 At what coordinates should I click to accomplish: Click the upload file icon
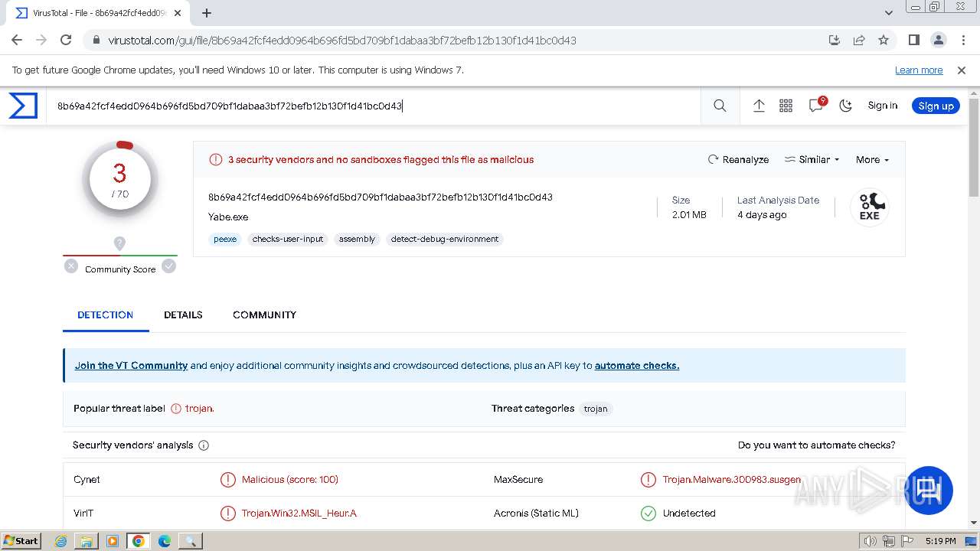[x=759, y=106]
